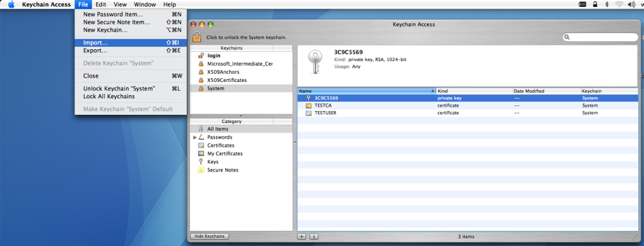Click the certificate icon of the TESTCA row
This screenshot has width=644, height=246.
pos(309,105)
